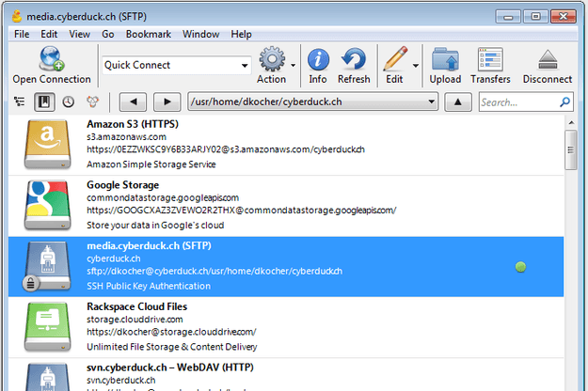Screen dimensions: 588x391
Task: Click the green connection status indicator
Action: [520, 267]
